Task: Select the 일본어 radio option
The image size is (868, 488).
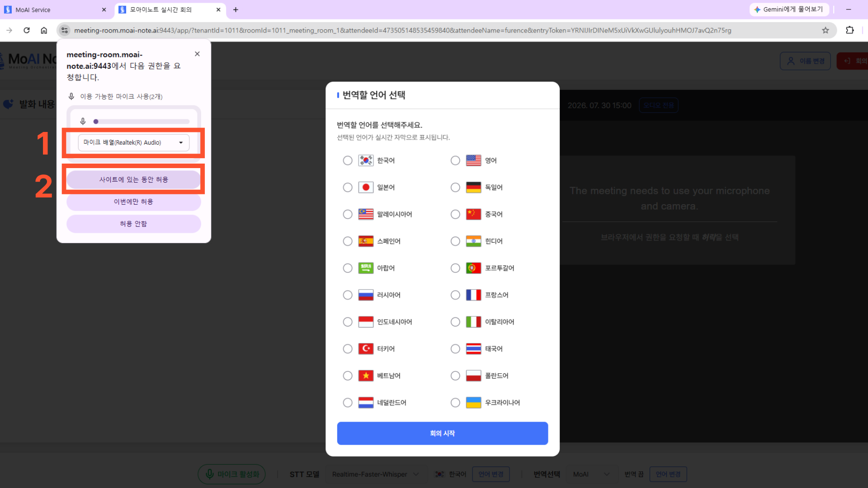Action: click(347, 188)
